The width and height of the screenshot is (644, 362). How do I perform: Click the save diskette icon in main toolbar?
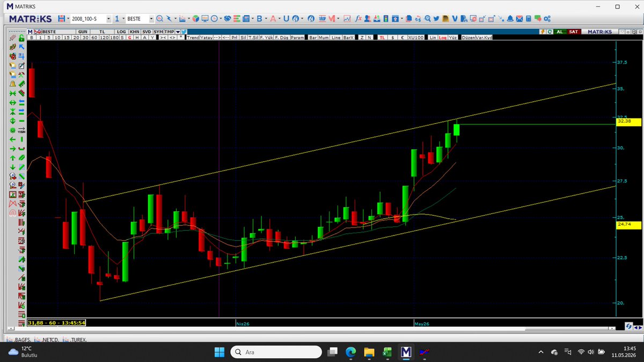pyautogui.click(x=62, y=19)
